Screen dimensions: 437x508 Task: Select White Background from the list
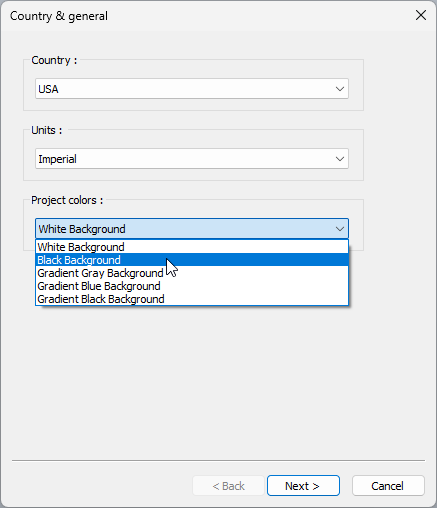(192, 247)
